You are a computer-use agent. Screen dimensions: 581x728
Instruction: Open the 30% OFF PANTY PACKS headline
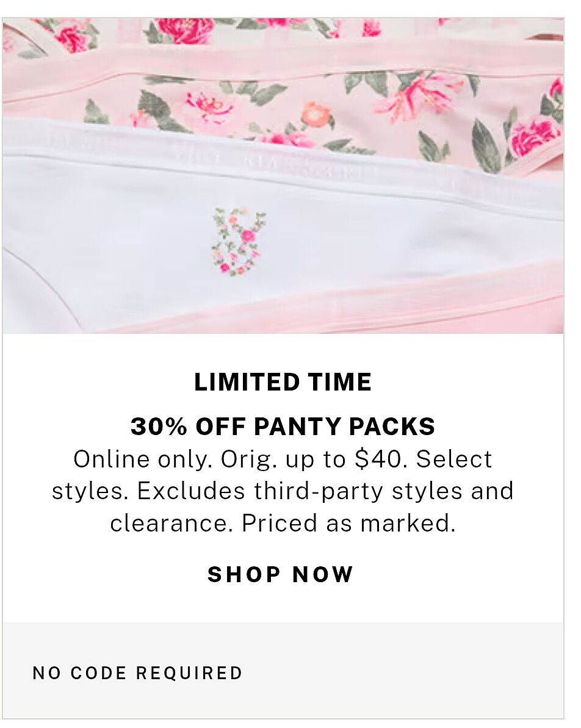tap(283, 426)
